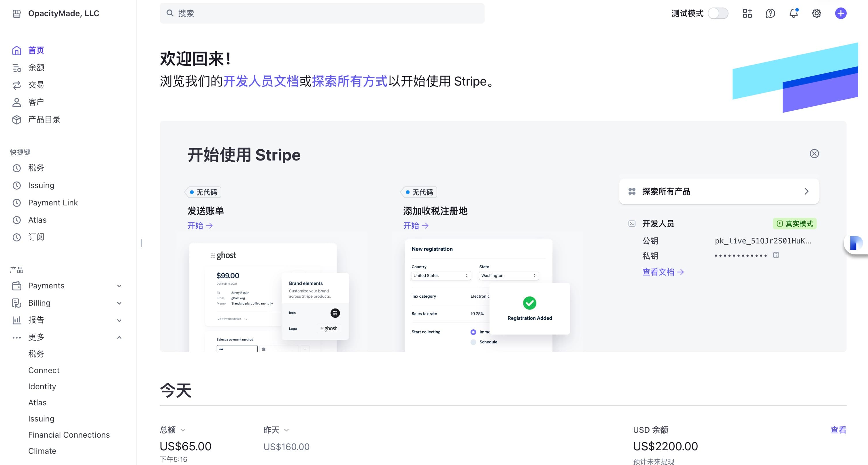Image resolution: width=868 pixels, height=465 pixels.
Task: Open 税务 shortcut under 快捷键
Action: [x=36, y=168]
